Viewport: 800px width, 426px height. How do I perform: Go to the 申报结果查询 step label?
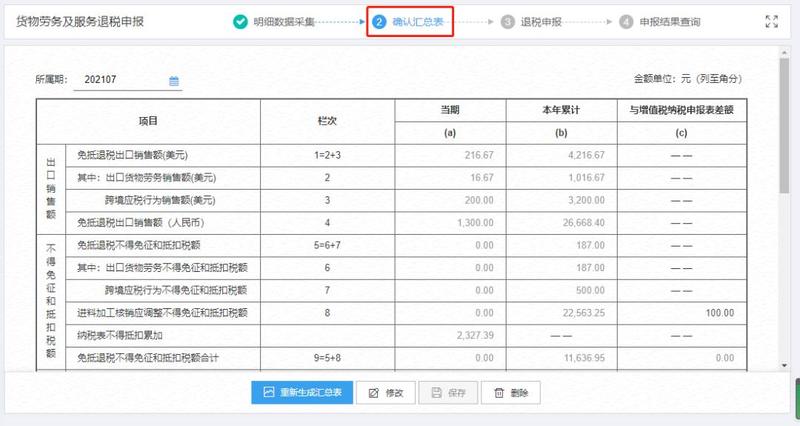tap(670, 21)
